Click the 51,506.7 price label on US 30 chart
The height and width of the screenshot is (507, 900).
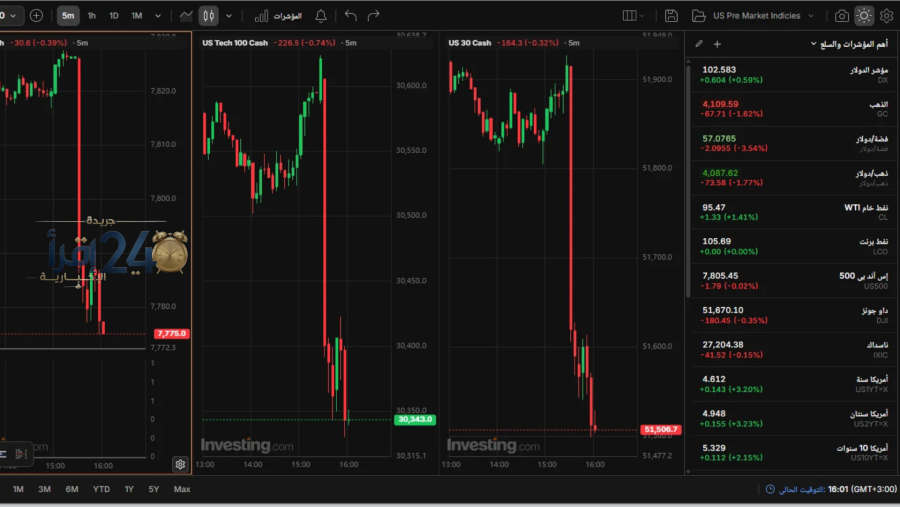coord(661,429)
